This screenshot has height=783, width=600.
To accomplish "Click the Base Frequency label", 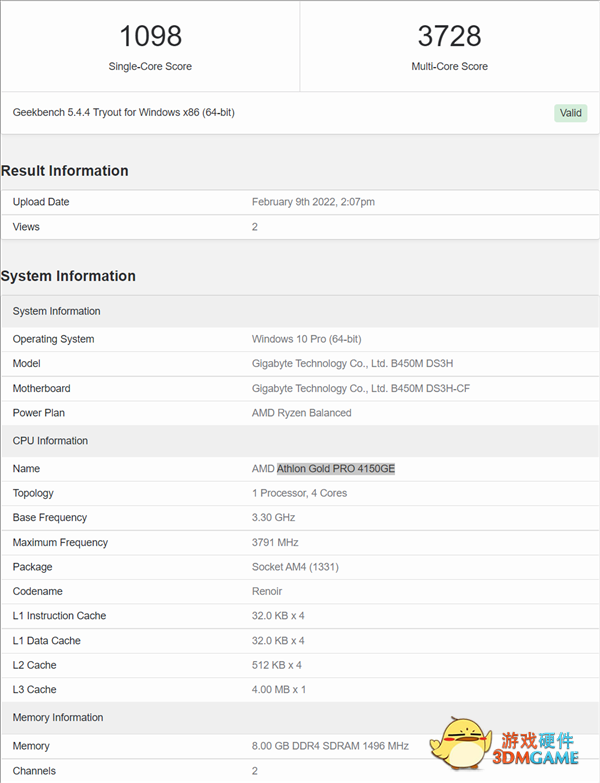I will [50, 518].
